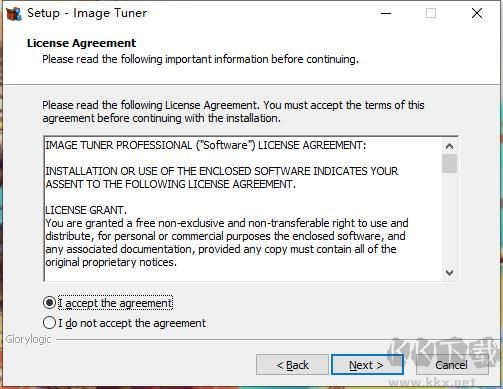Select 'I do not accept the agreement' option
The image size is (503, 389).
pos(49,323)
